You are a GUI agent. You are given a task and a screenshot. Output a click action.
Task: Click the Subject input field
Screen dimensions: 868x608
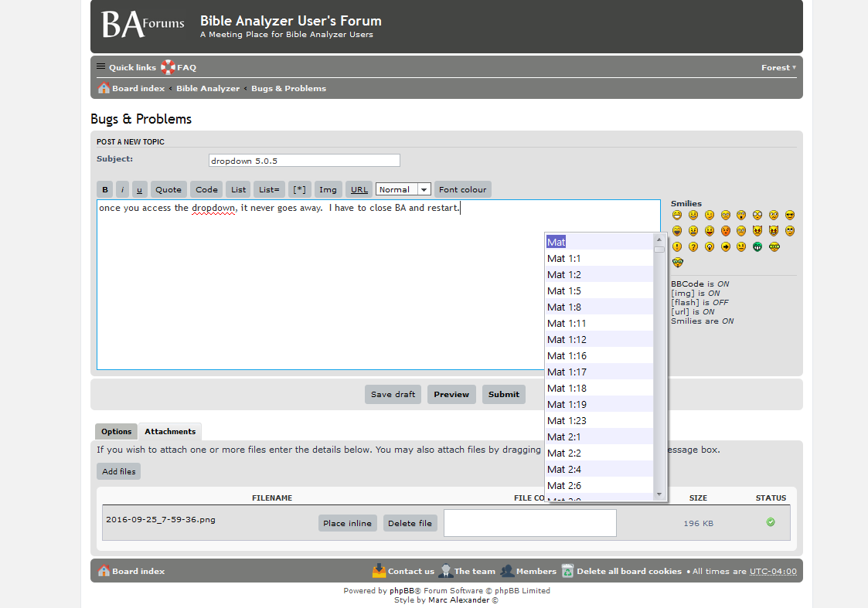click(305, 161)
